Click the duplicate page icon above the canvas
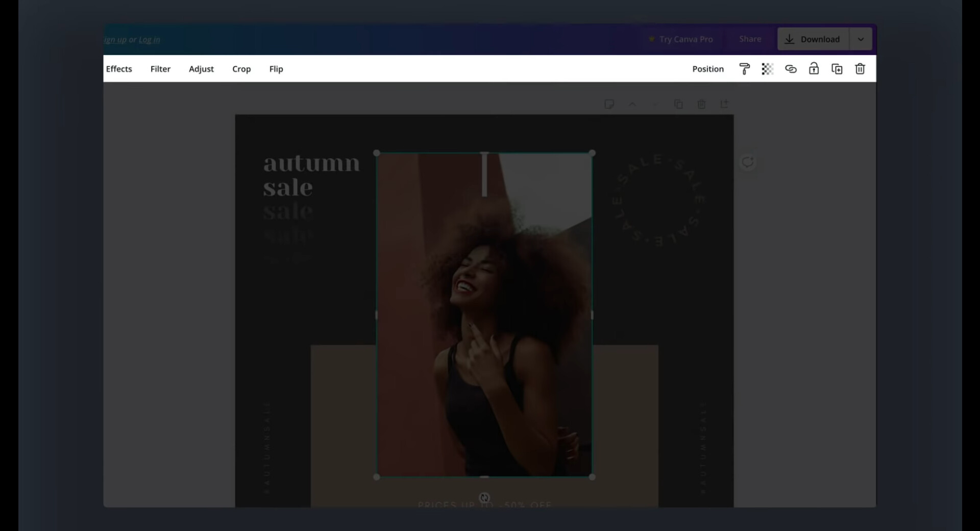This screenshot has width=980, height=531. [x=678, y=104]
